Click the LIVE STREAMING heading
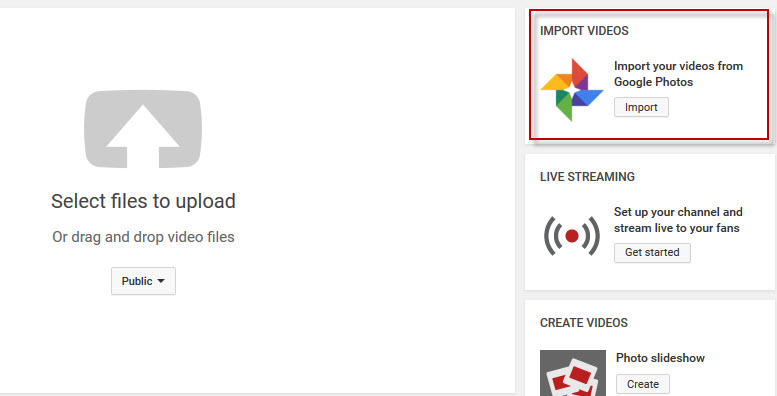 point(587,177)
